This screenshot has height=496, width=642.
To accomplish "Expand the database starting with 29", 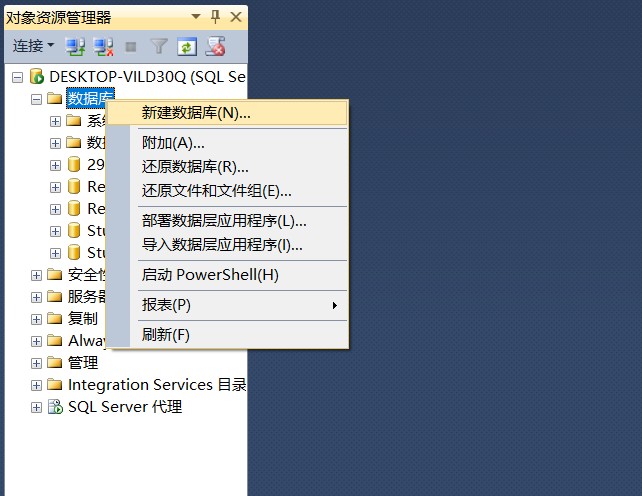I will coord(55,165).
